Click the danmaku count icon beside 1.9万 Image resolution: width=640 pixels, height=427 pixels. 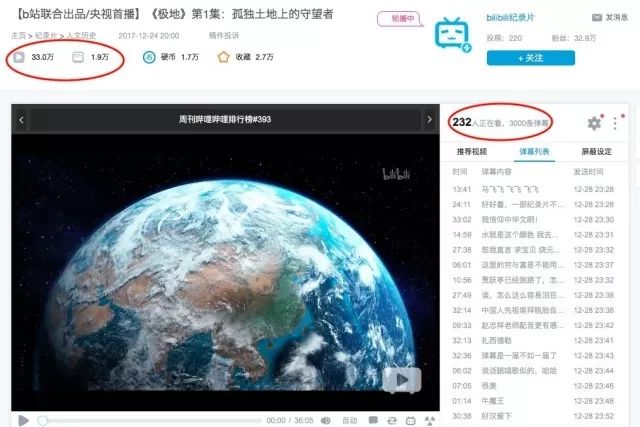pyautogui.click(x=78, y=57)
